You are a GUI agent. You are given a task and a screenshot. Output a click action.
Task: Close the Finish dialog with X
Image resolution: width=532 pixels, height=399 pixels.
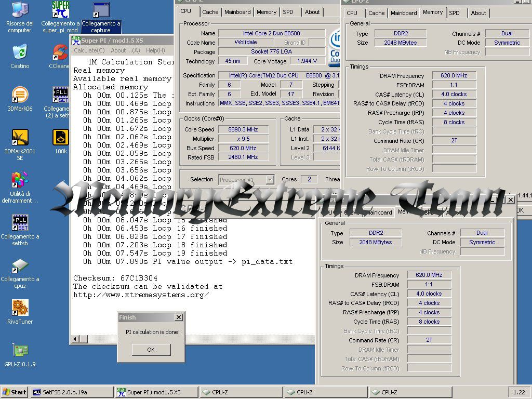tap(179, 317)
